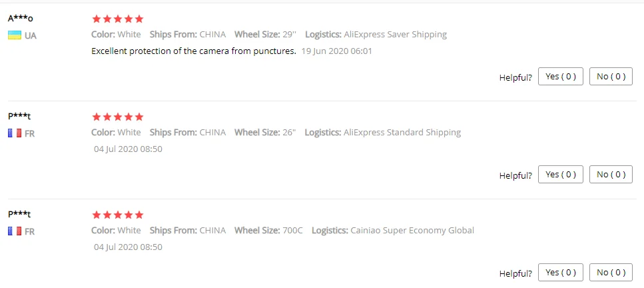
Task: Click the AliExpress Saver Shipping logistics text
Action: pos(395,35)
